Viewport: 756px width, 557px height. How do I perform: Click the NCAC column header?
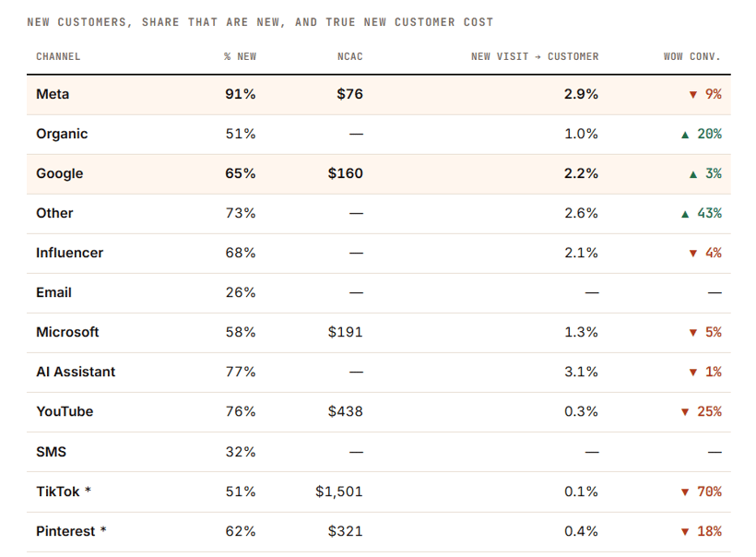tap(350, 56)
